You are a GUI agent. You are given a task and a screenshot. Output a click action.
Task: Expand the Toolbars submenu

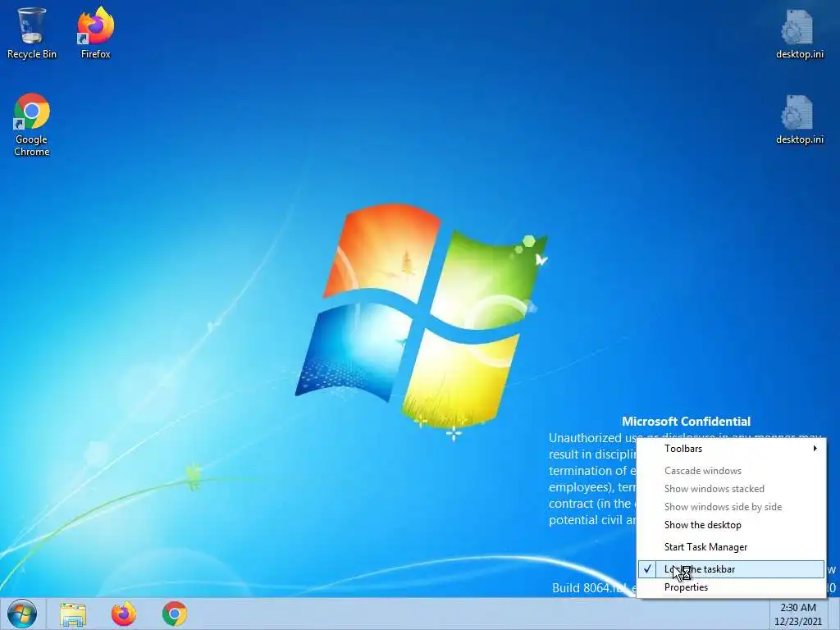click(731, 449)
